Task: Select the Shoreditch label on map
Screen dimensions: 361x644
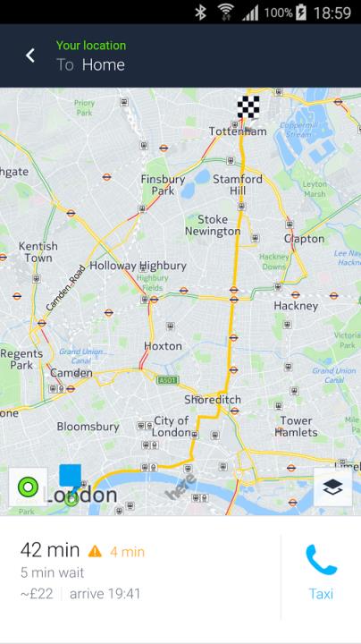Action: tap(213, 399)
